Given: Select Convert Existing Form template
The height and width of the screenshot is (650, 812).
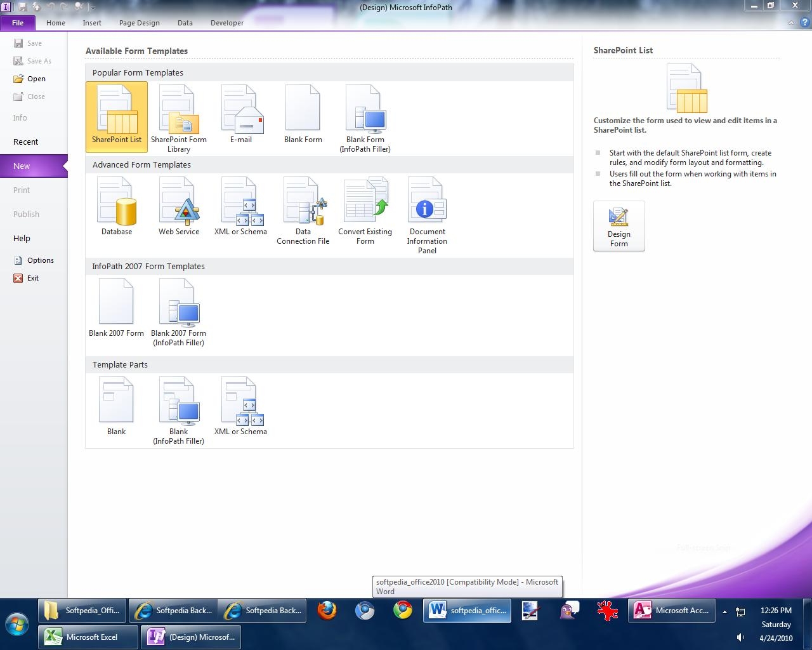Looking at the screenshot, I should tap(365, 211).
